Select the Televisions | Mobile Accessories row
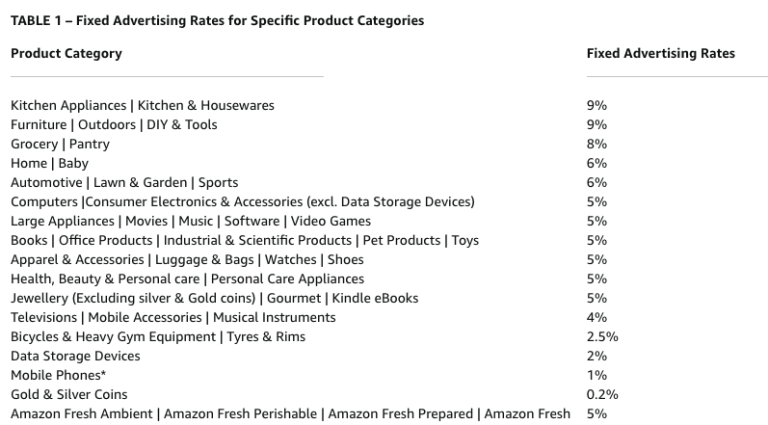Viewport: 768px width, 425px height. tap(173, 318)
